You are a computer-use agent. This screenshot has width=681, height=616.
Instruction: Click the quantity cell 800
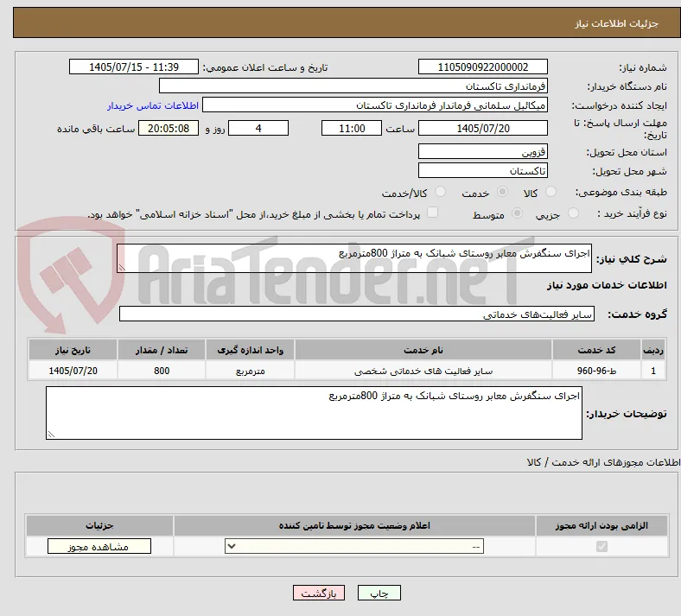pyautogui.click(x=162, y=371)
